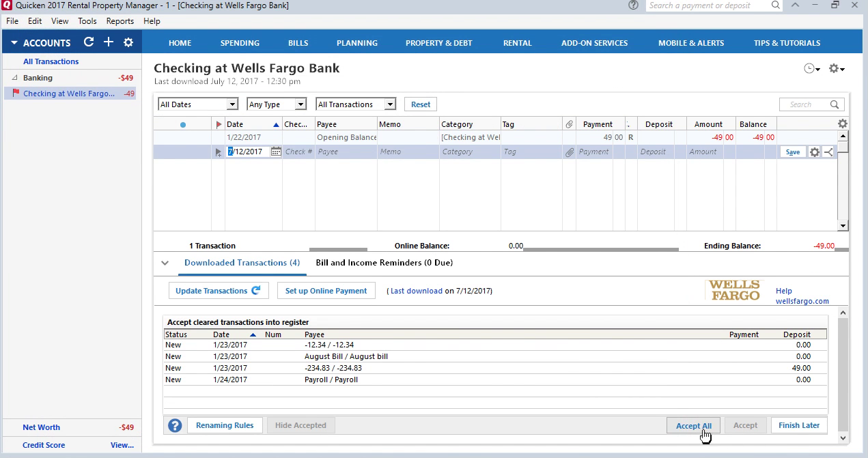Click the Help link under Wells Fargo logo
868x458 pixels.
pyautogui.click(x=784, y=291)
